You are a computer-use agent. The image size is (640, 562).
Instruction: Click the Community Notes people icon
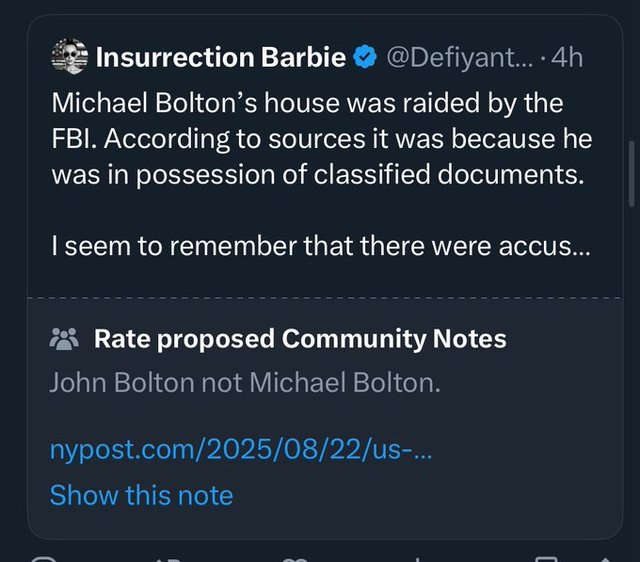tap(64, 340)
